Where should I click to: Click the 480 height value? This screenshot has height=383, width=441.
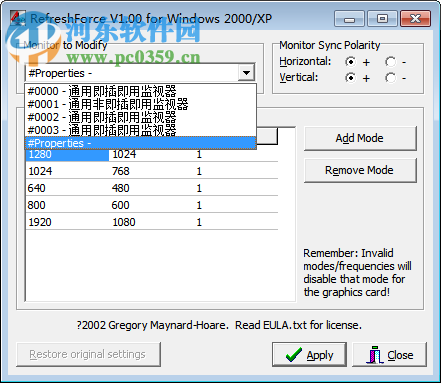click(x=120, y=188)
